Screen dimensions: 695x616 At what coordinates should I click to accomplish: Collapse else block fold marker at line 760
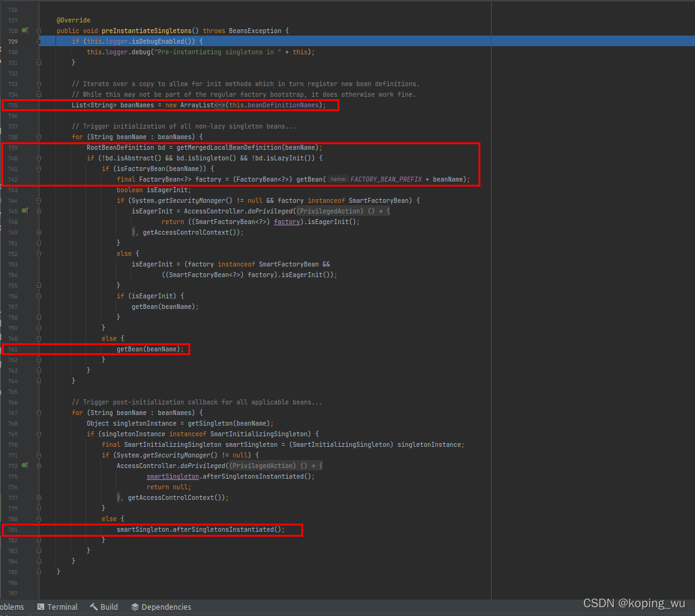click(x=39, y=338)
